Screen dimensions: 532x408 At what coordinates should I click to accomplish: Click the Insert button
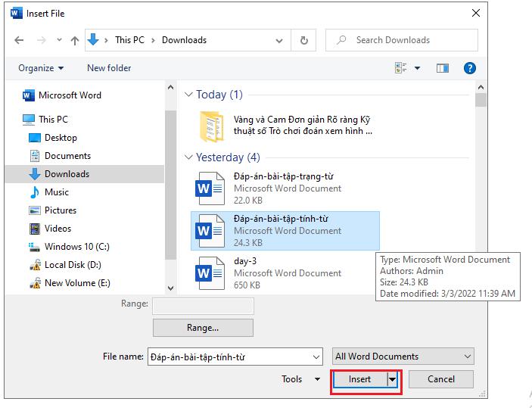click(x=360, y=379)
